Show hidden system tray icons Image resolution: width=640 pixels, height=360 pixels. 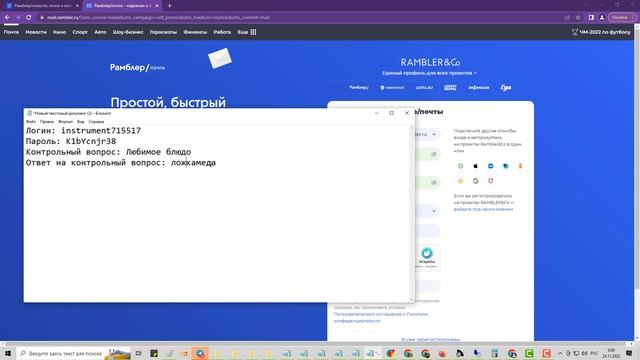(x=560, y=353)
